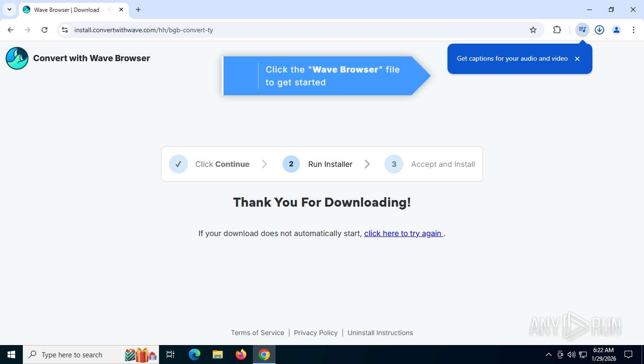Open the media controls icon
644x364 pixels.
[582, 30]
